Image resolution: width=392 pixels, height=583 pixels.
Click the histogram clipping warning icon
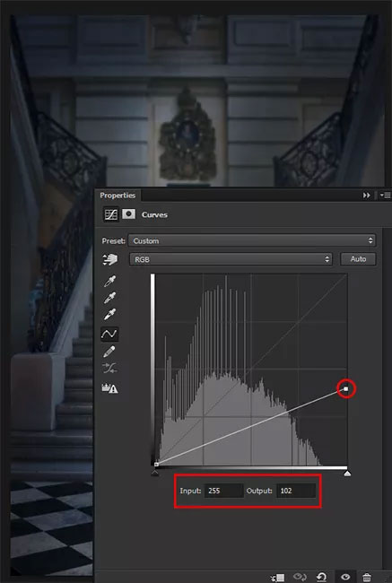[x=109, y=388]
